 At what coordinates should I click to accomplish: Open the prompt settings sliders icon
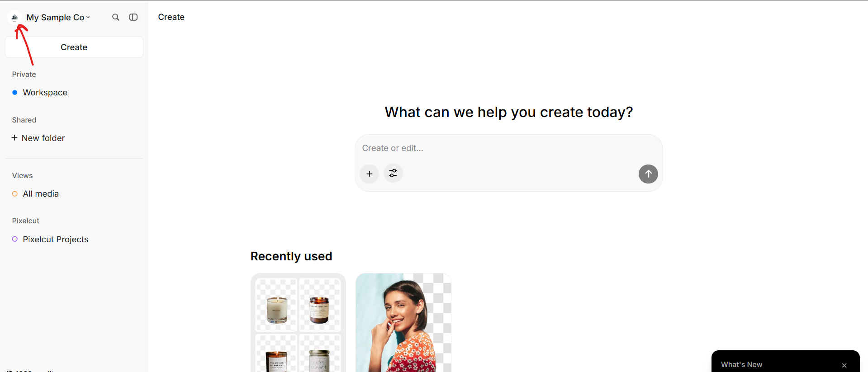(393, 173)
